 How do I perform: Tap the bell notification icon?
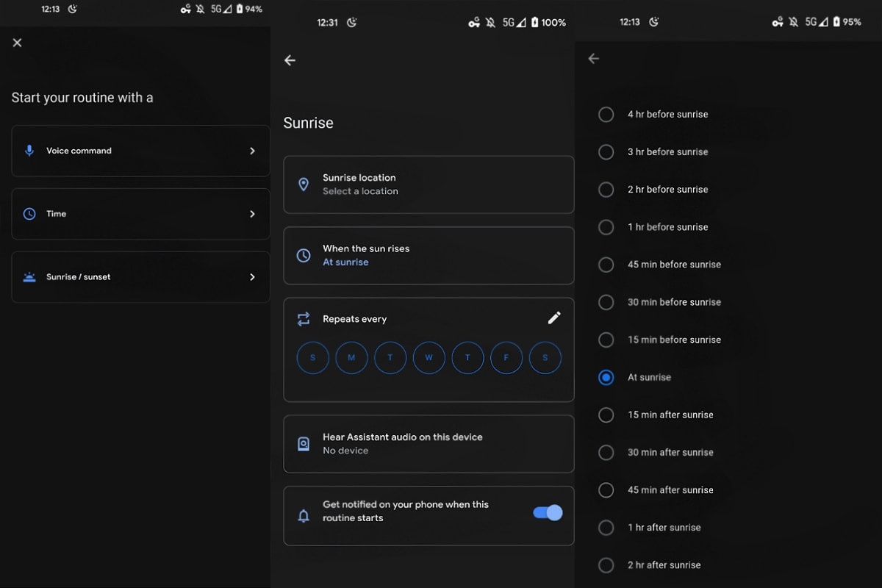pos(304,516)
